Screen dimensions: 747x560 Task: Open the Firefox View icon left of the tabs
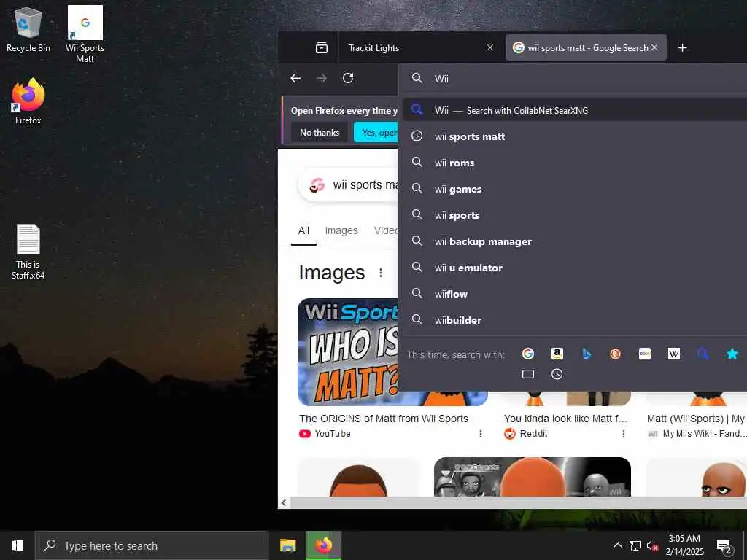[x=322, y=47]
